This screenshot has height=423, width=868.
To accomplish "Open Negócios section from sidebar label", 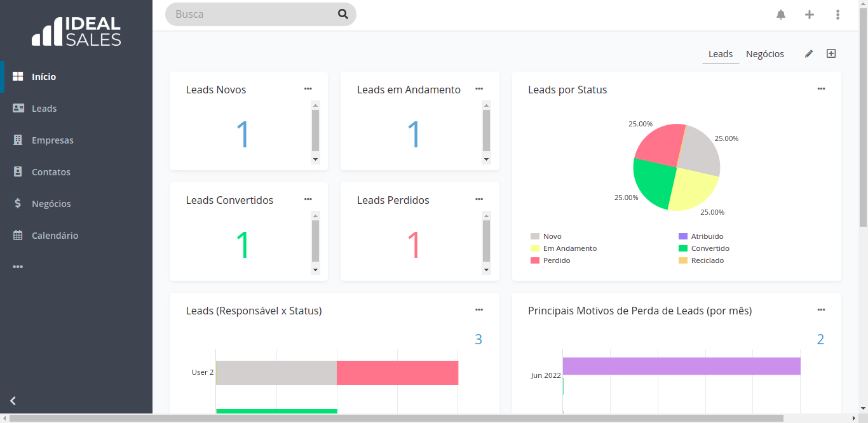I will click(x=51, y=204).
